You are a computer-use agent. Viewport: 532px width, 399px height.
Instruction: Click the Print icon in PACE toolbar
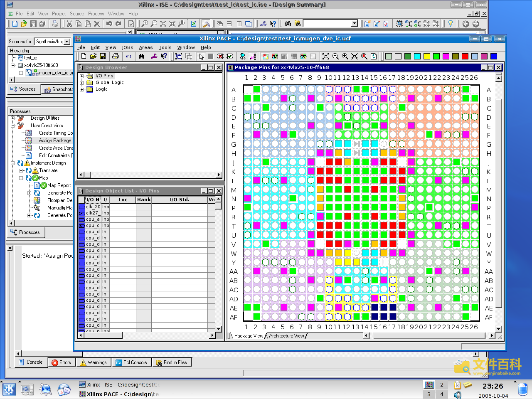pyautogui.click(x=116, y=56)
